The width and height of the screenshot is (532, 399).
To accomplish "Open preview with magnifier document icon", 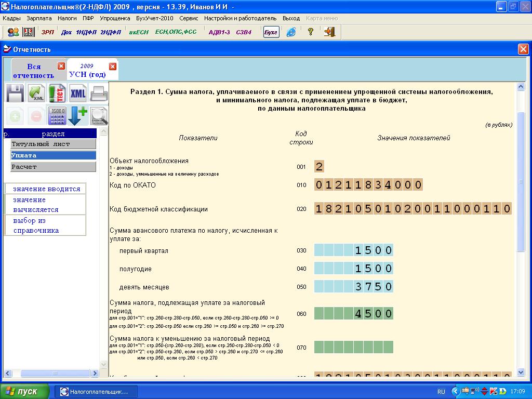I will (99, 116).
